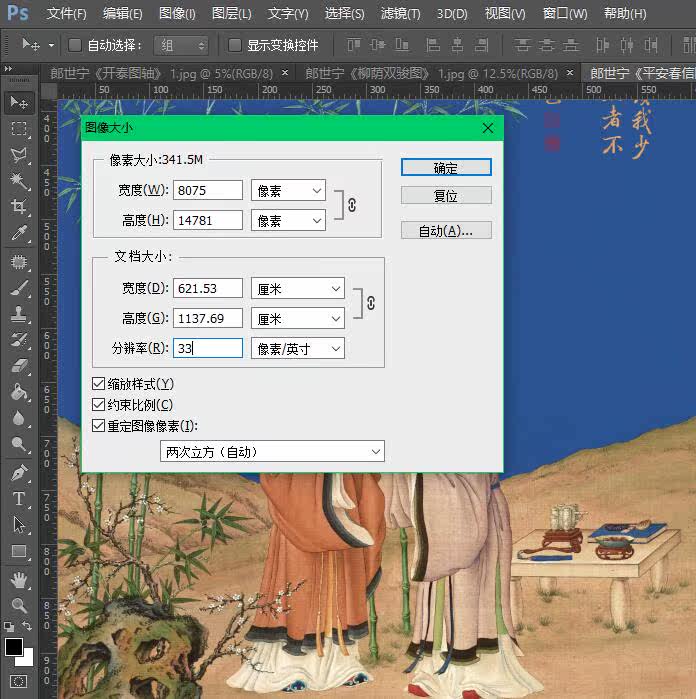
Task: Open document width 厘米 unit dropdown
Action: point(298,288)
